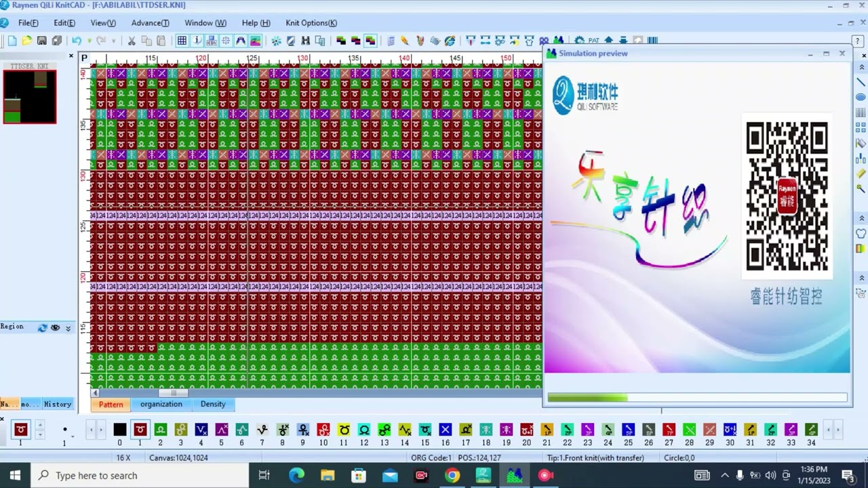Select stitch symbol code 25
The width and height of the screenshot is (868, 488).
click(x=629, y=430)
